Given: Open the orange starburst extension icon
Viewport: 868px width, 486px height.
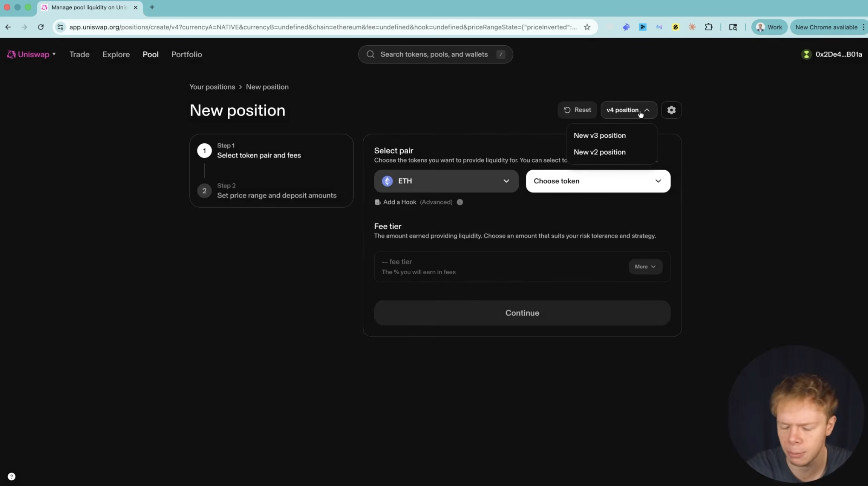Looking at the screenshot, I should pos(692,27).
